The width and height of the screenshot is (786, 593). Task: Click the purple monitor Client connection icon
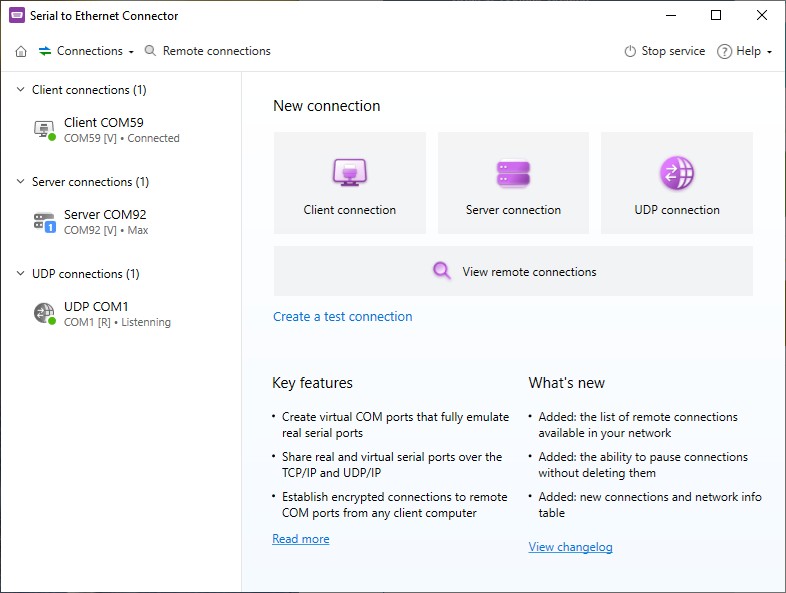(x=350, y=174)
